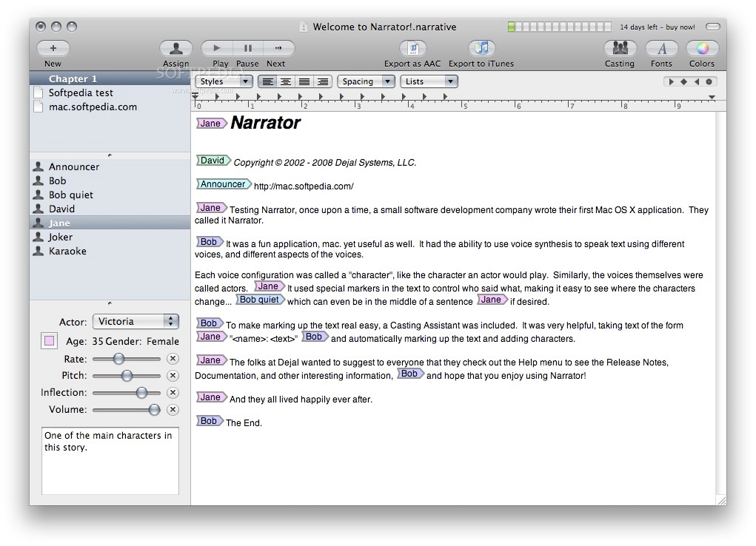Skip ahead with the Next button
This screenshot has width=756, height=546.
click(278, 48)
